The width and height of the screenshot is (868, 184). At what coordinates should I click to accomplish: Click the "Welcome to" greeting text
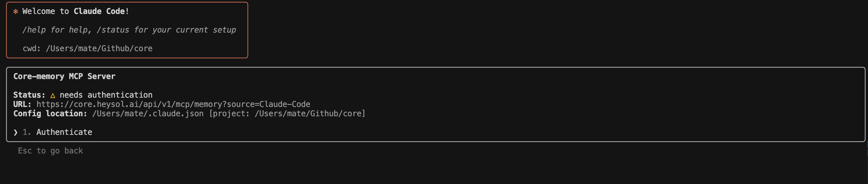[45, 12]
